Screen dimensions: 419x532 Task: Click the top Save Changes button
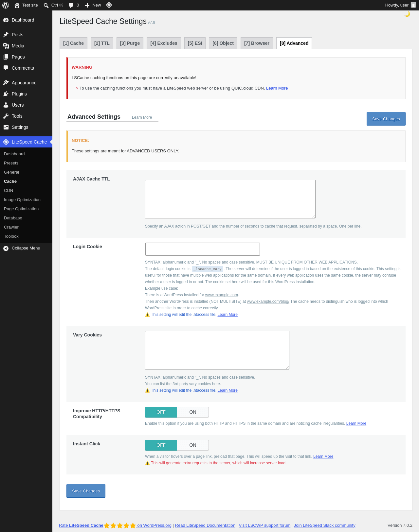click(386, 119)
